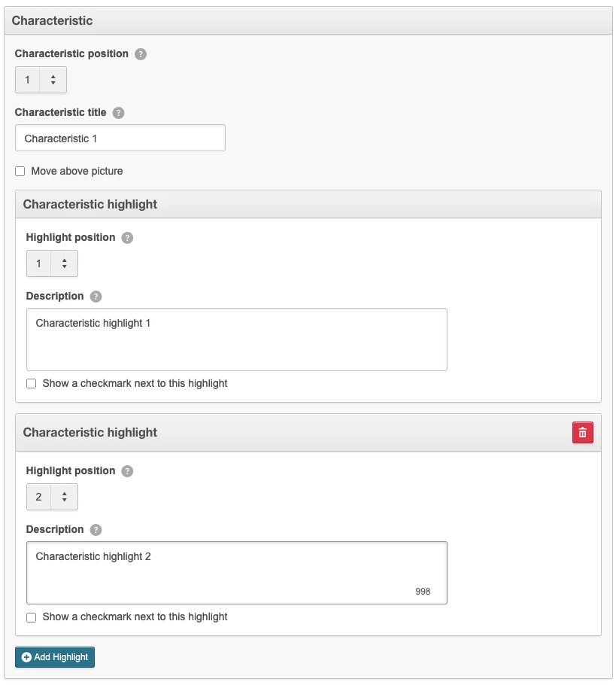616x685 pixels.
Task: Click Characteristic highlight header without delete button
Action: point(308,205)
